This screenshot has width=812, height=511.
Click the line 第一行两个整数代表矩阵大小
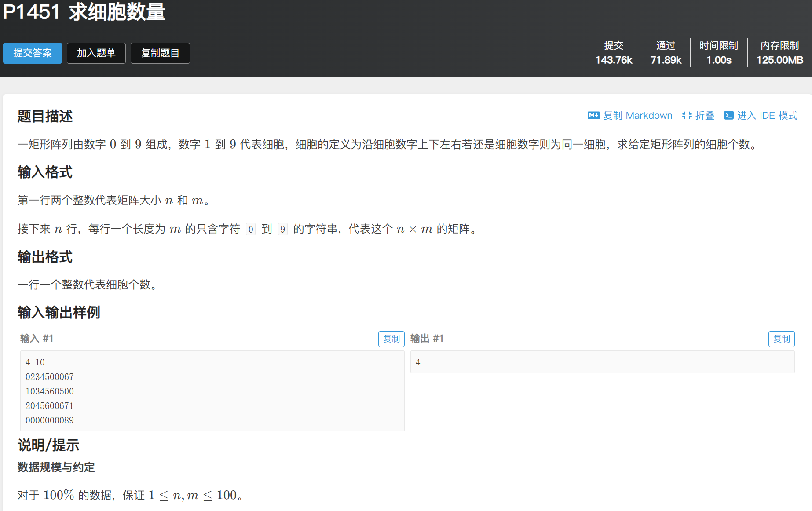(115, 201)
